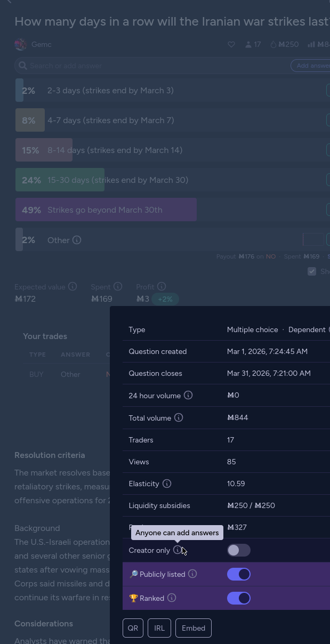Click info icon beside Expected value

73,286
